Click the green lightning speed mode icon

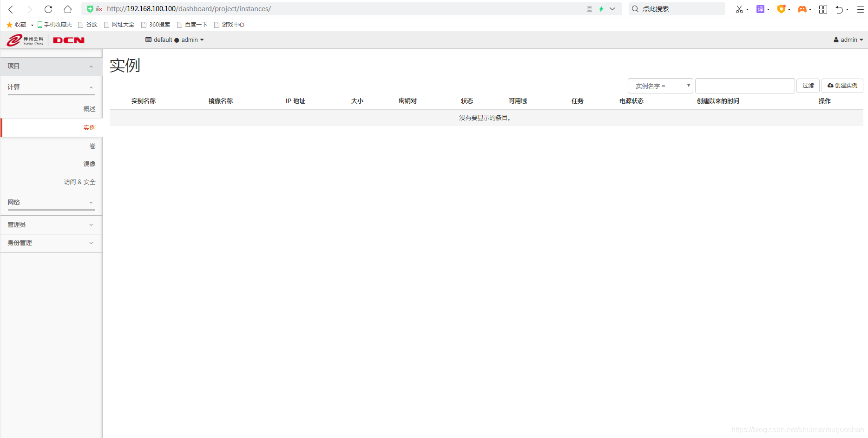point(601,9)
